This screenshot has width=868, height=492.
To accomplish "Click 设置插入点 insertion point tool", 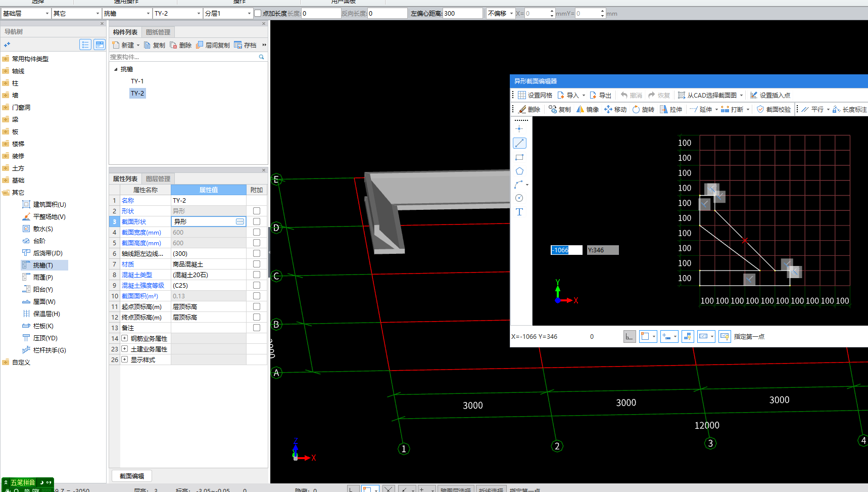I will [770, 95].
